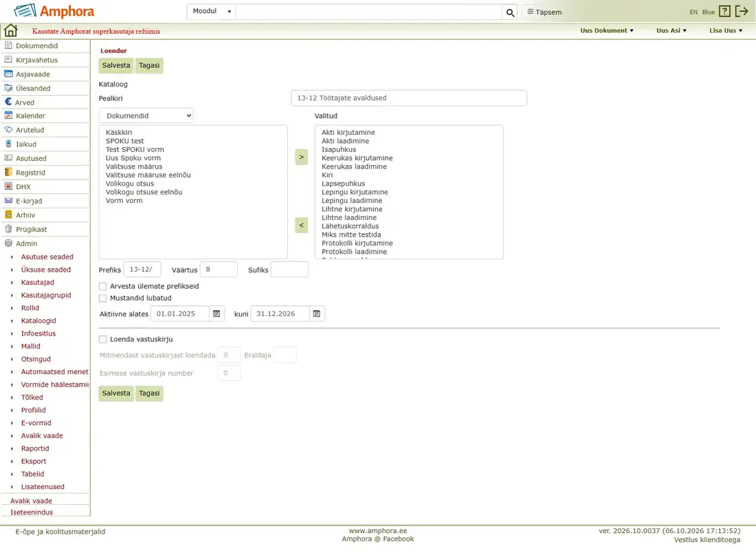
Task: Expand Täpsem advanced search options
Action: [544, 12]
